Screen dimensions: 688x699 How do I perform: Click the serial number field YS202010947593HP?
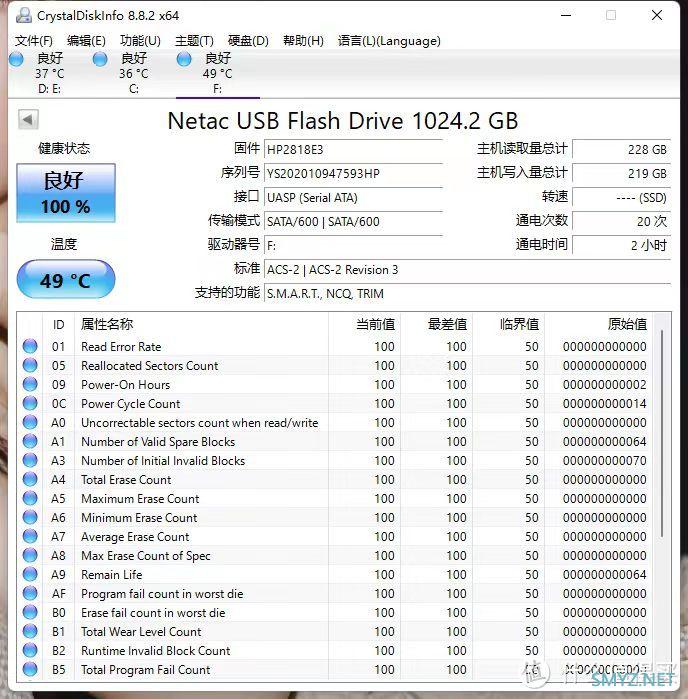click(x=353, y=174)
